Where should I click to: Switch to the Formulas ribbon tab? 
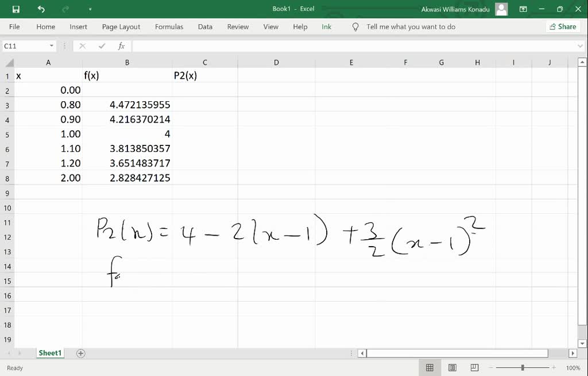(170, 26)
